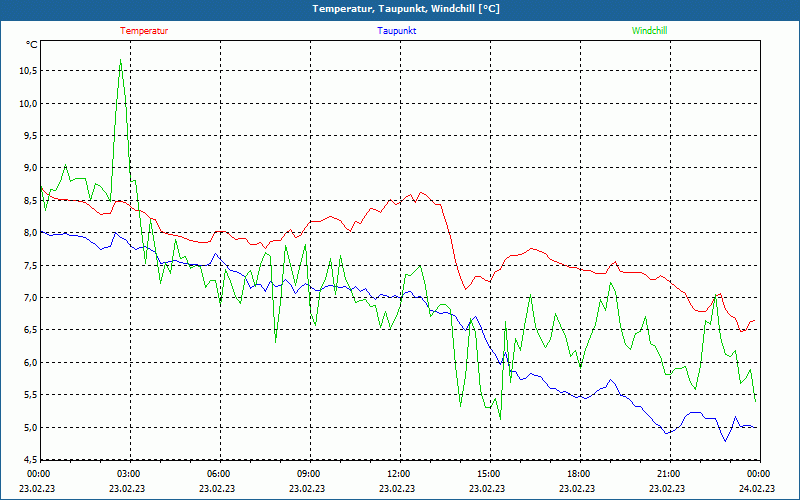800x500 pixels.
Task: Click the green Windchill peak near 03:00
Action: point(120,60)
